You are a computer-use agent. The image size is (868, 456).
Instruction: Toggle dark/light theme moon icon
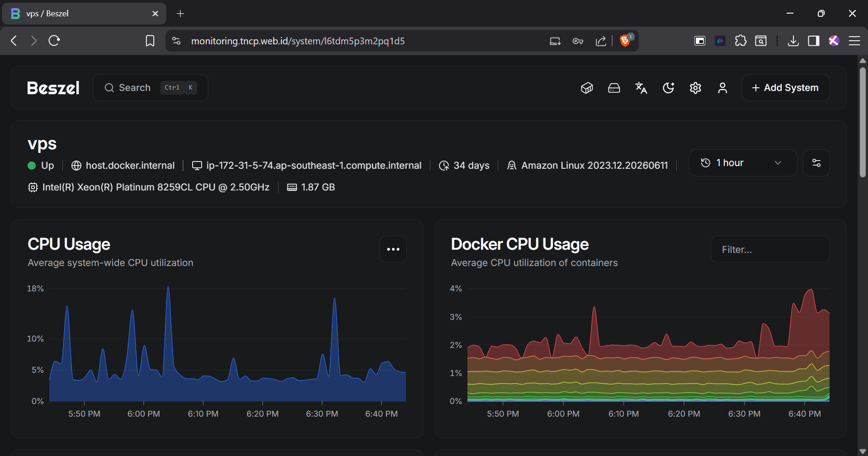pos(668,88)
